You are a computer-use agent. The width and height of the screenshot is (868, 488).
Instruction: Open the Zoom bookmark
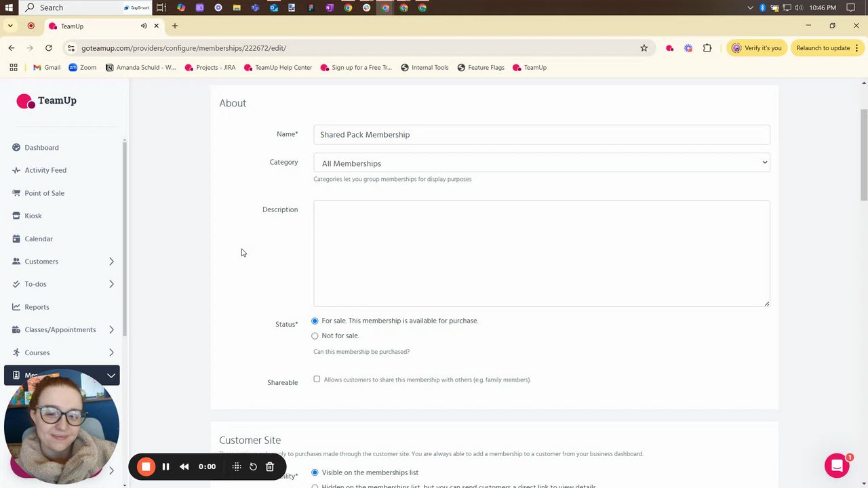(x=82, y=67)
